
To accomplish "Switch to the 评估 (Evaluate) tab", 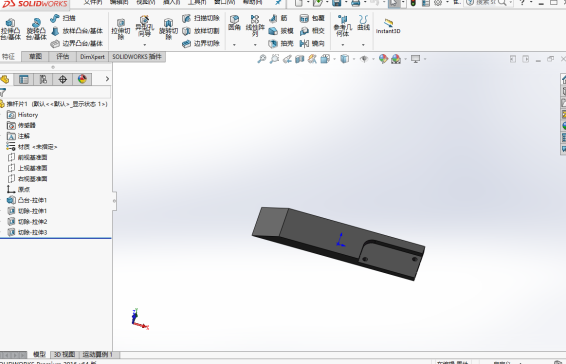I will coord(63,57).
